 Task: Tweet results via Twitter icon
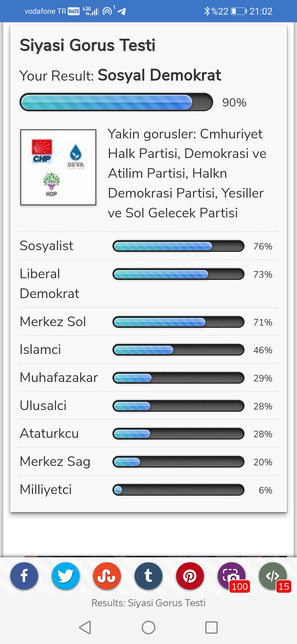(66, 576)
